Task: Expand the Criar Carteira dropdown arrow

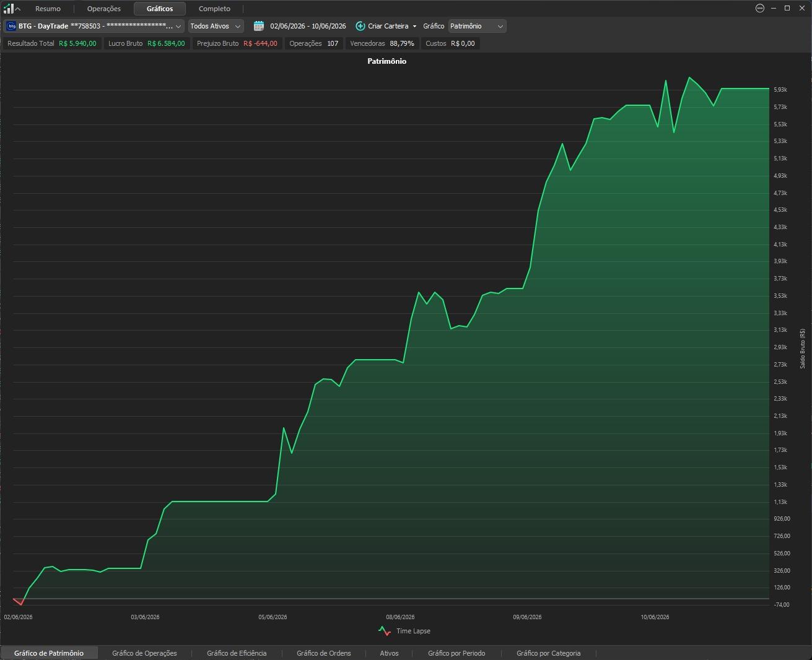Action: 414,27
